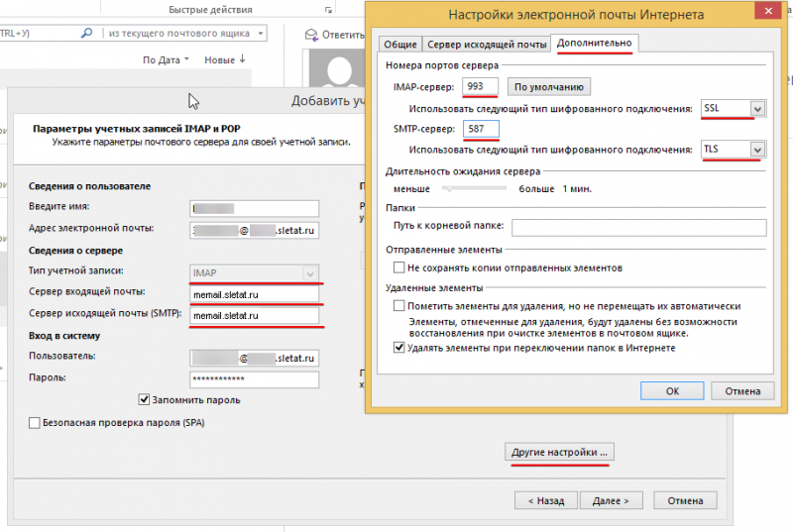Click the Ответить reply button
793x532 pixels.
[x=334, y=35]
